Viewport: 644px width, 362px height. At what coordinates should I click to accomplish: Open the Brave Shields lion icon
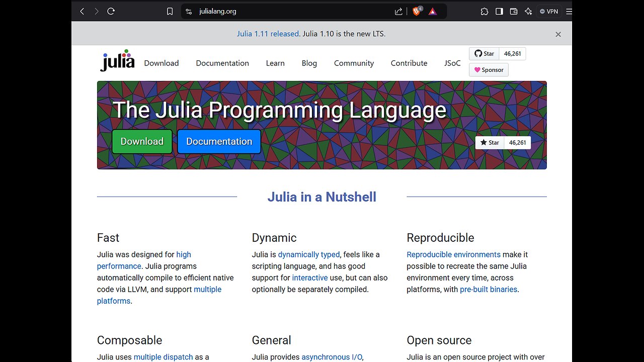coord(417,11)
